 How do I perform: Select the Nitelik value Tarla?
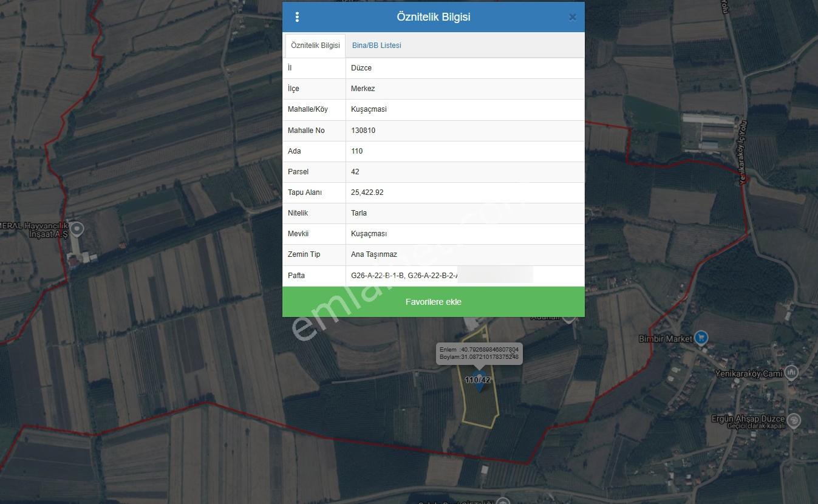359,213
